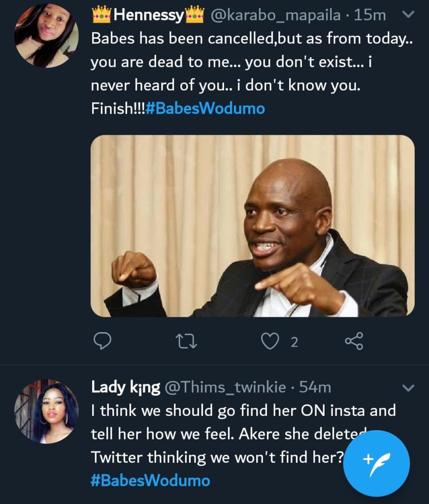Expand options for Lady king's tweet

click(408, 388)
